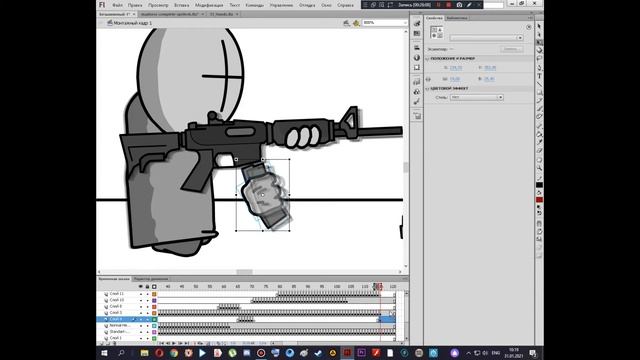The width and height of the screenshot is (640, 360).
Task: Select the 3D Rotation tool
Action: point(539,51)
